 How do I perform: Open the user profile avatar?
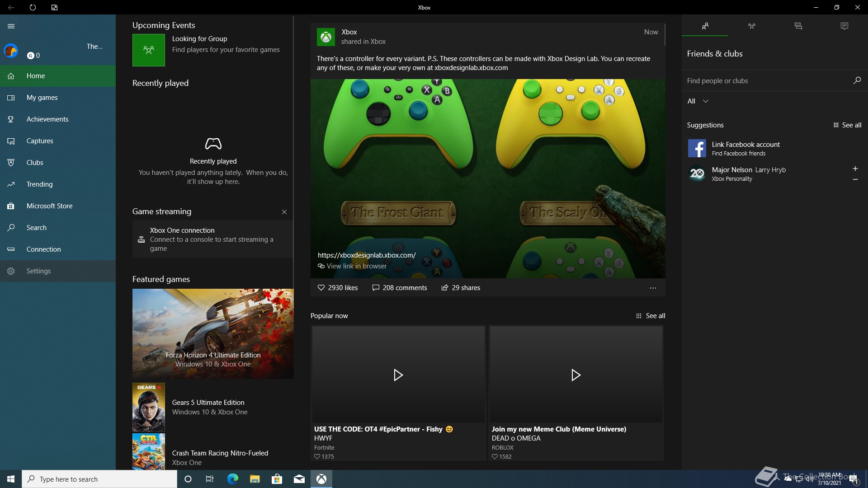coord(11,51)
